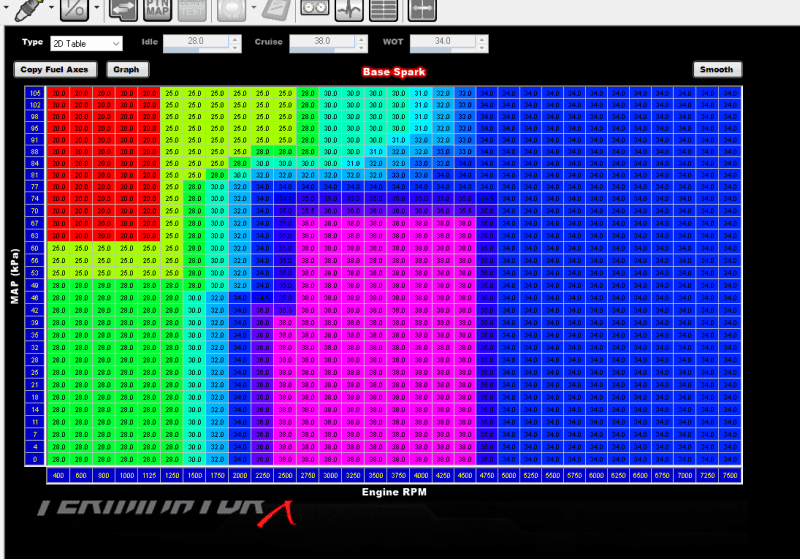Expand the percent icon dropdown arrow
This screenshot has width=800, height=559.
96,8
